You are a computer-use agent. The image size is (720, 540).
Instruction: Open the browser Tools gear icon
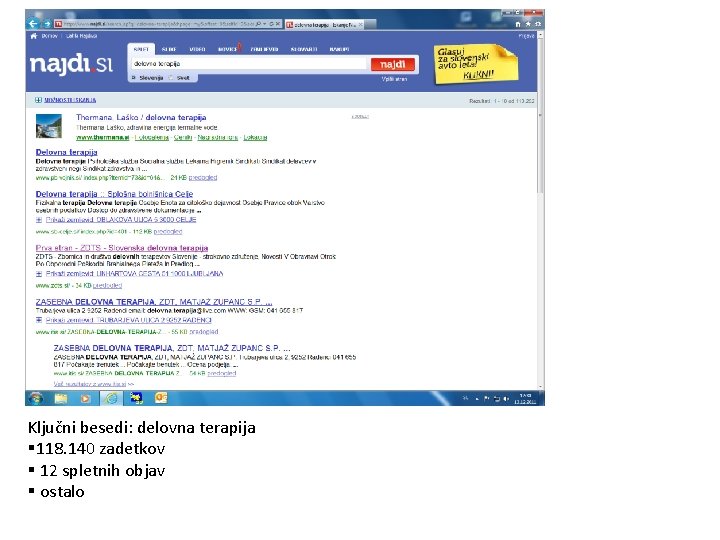click(538, 24)
